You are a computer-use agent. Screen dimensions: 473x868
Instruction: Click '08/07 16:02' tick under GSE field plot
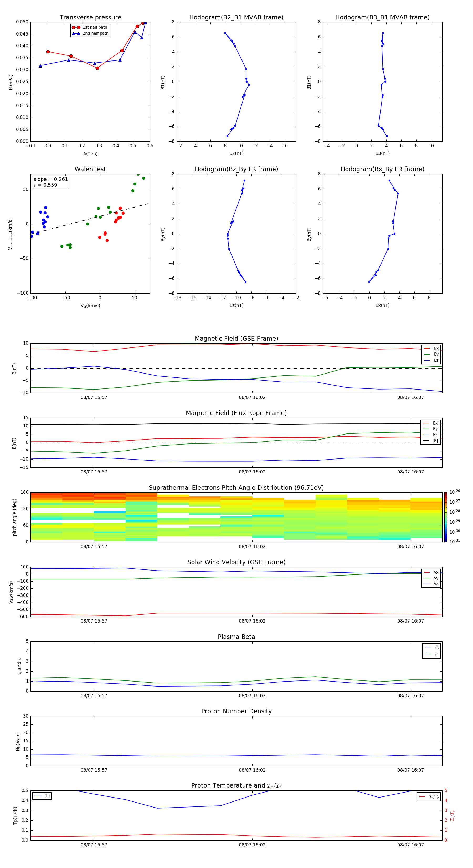(252, 398)
